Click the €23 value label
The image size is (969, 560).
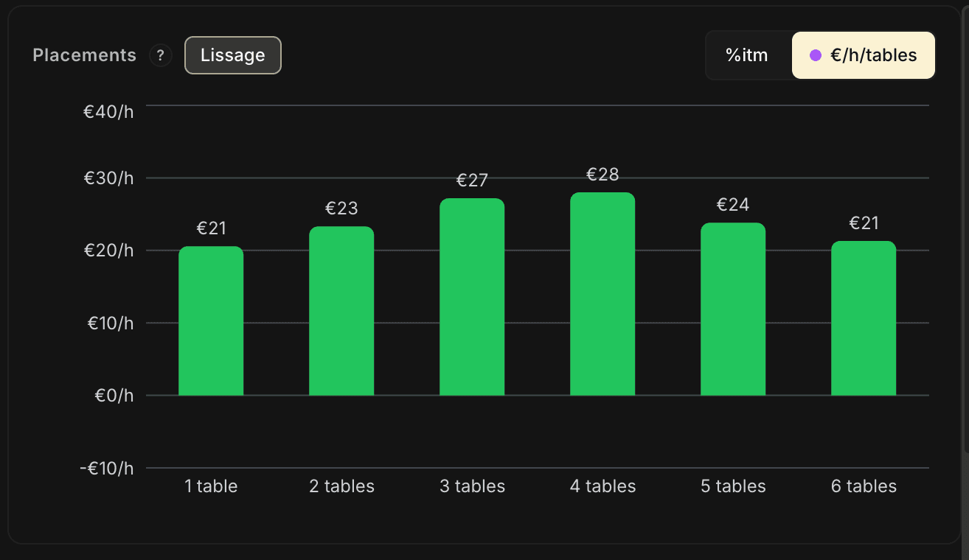pos(341,209)
